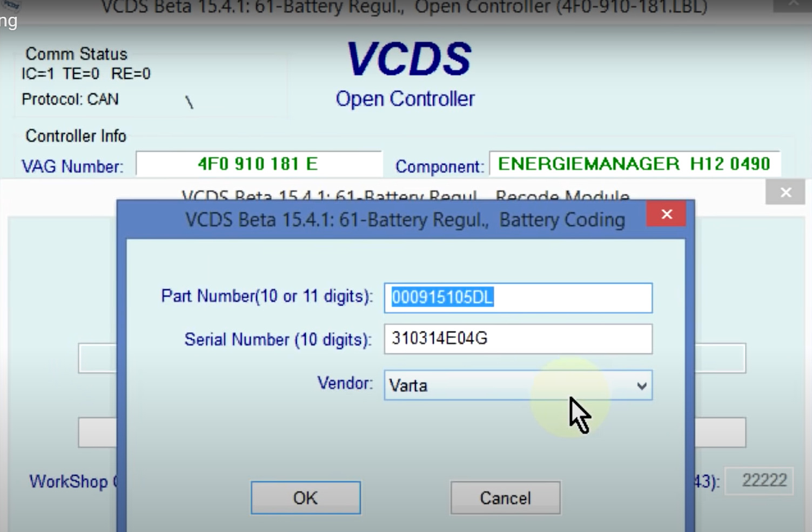The height and width of the screenshot is (532, 812).
Task: Click the 'Part Number(10 or 11 digits):' label
Action: pyautogui.click(x=267, y=296)
